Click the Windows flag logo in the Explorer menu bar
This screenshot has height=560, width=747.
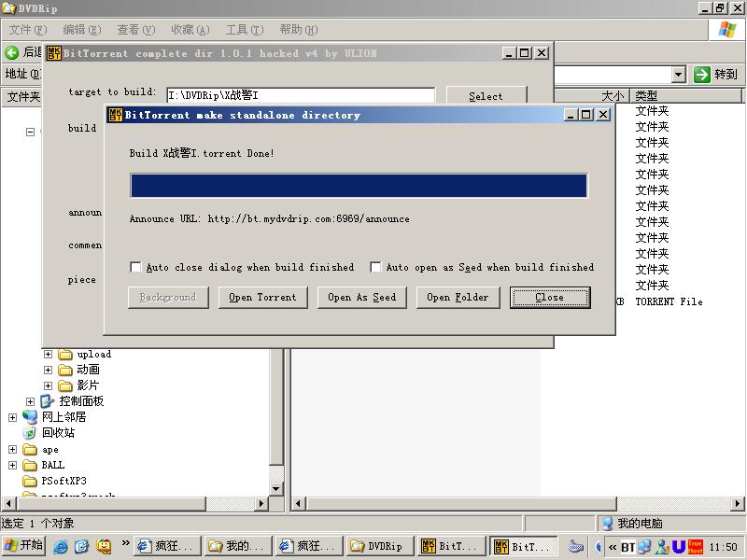727,30
